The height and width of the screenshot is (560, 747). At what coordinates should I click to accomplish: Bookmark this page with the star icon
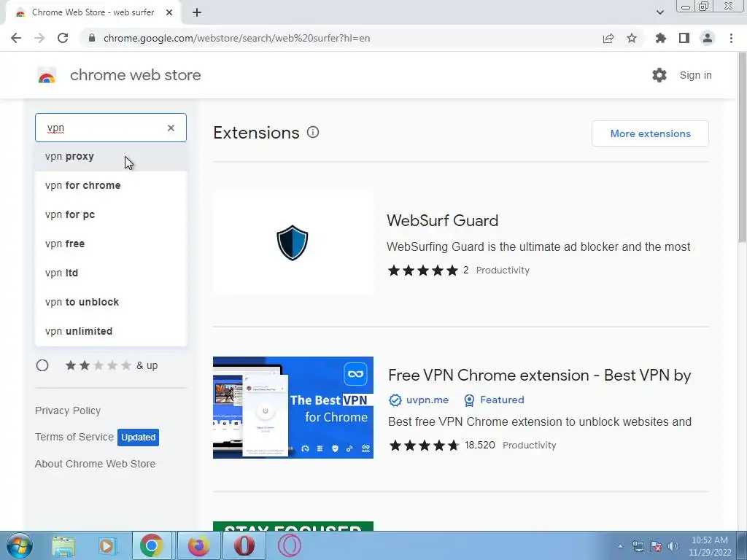[x=631, y=38]
